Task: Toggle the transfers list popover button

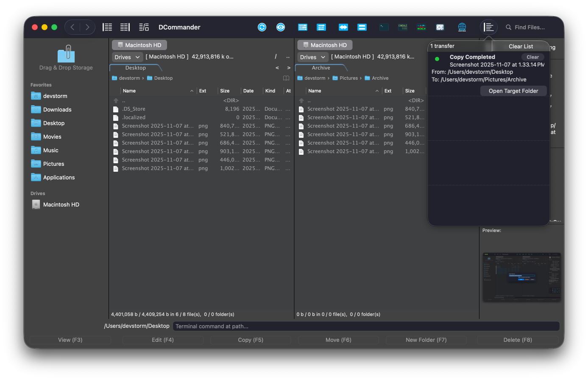Action: pos(489,27)
